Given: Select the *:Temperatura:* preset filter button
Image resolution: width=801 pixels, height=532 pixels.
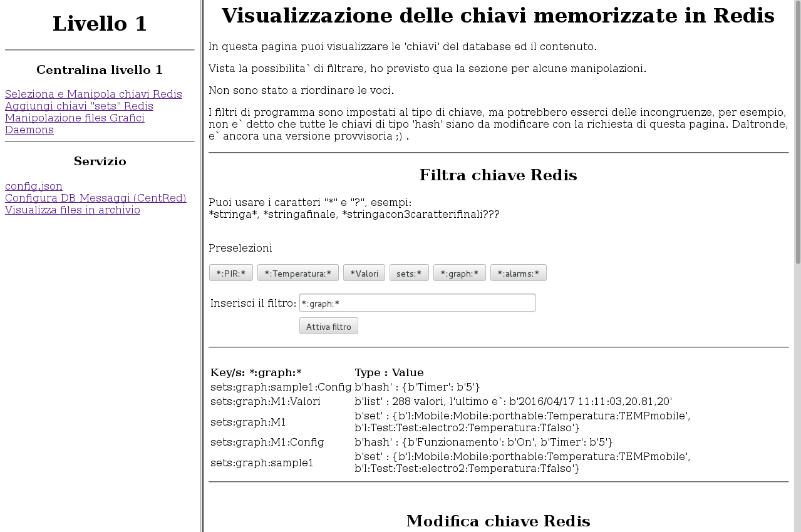Looking at the screenshot, I should click(298, 273).
